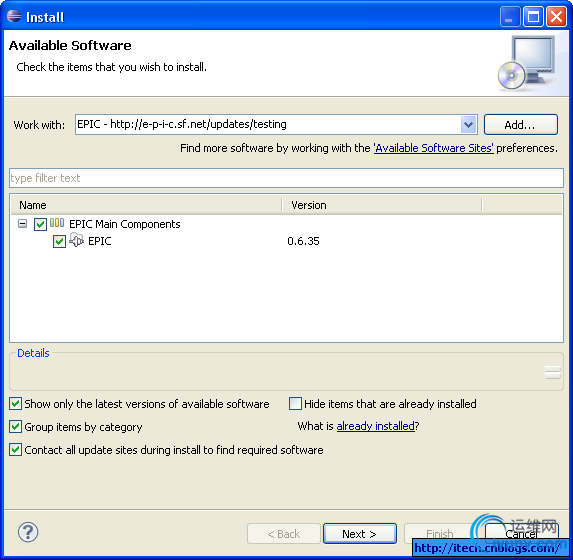Click the help question mark icon
Viewport: 573px width, 560px height.
click(28, 532)
